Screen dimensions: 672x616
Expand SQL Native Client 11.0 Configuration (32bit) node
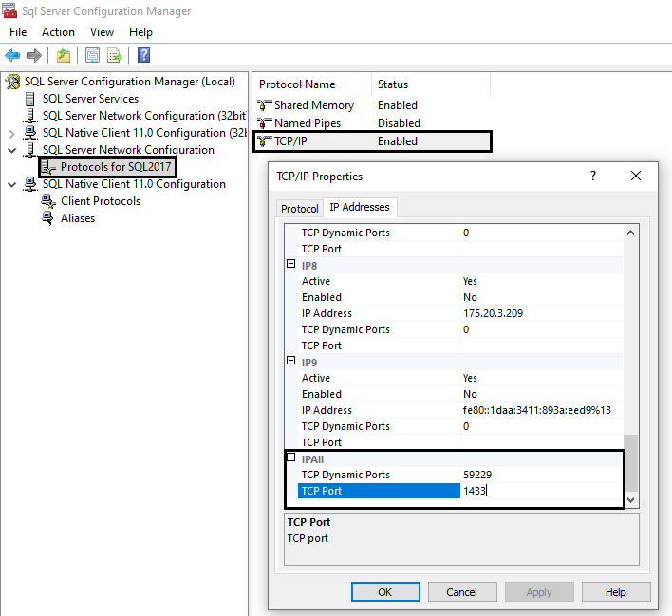(12, 134)
